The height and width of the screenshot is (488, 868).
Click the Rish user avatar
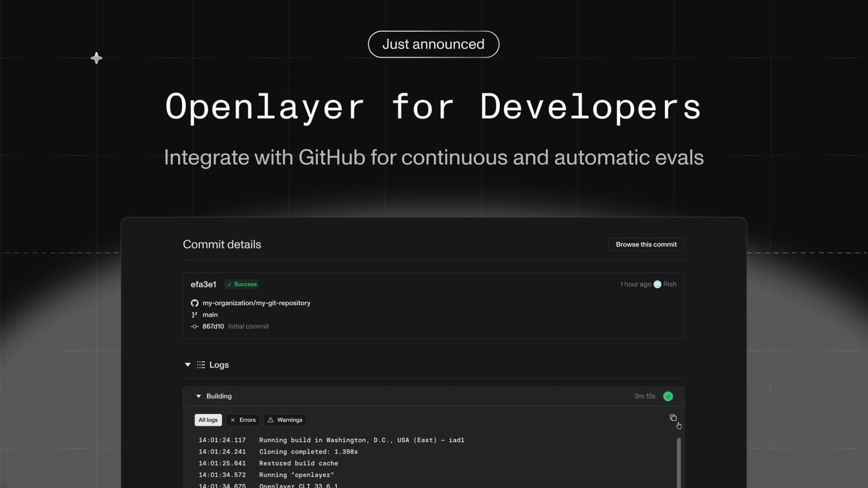click(657, 284)
